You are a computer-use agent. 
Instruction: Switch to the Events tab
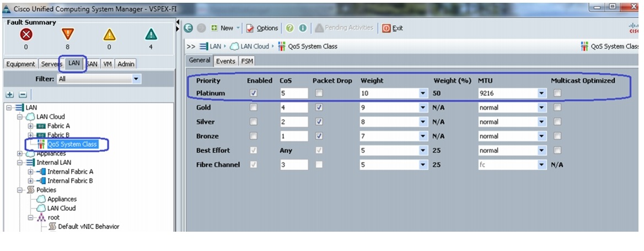pyautogui.click(x=226, y=61)
